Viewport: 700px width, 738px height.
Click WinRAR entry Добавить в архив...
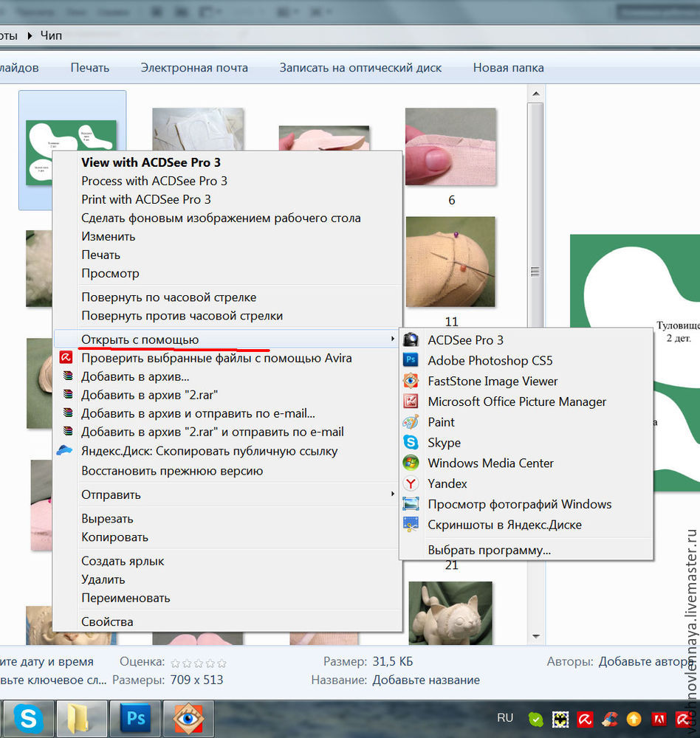tap(227, 376)
